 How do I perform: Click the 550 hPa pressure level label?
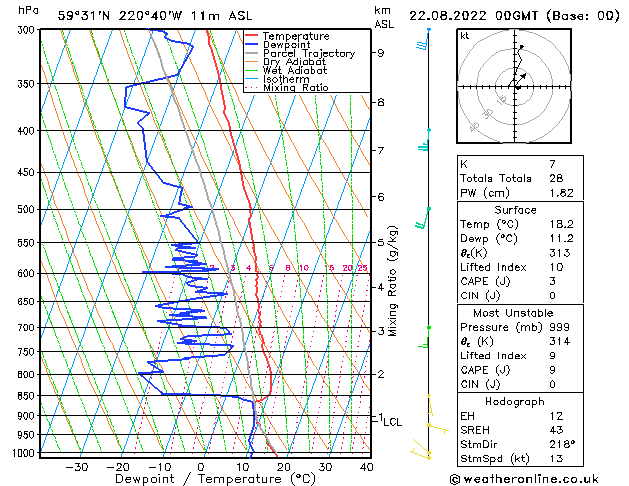pyautogui.click(x=28, y=243)
